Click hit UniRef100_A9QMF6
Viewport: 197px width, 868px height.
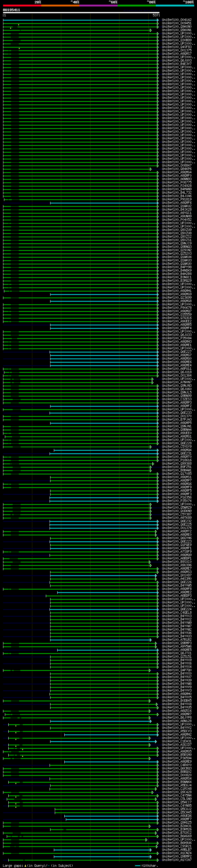tap(177, 203)
